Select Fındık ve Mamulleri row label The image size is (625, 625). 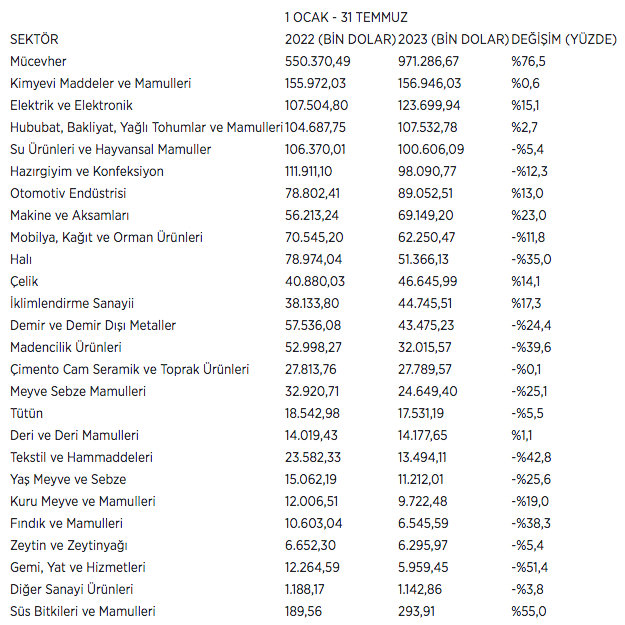pyautogui.click(x=66, y=523)
